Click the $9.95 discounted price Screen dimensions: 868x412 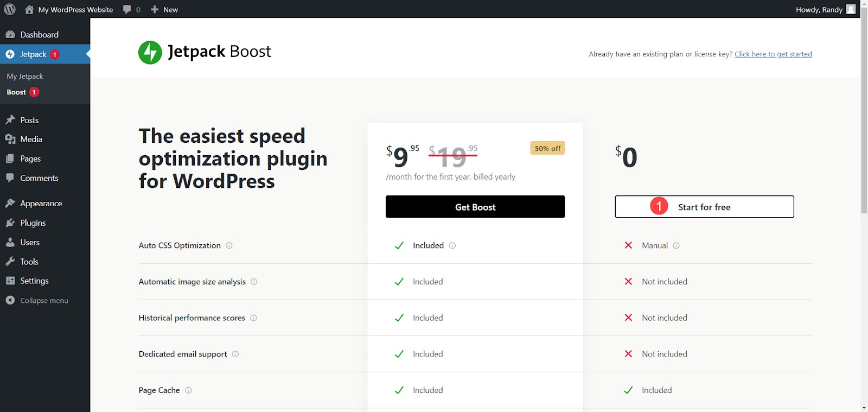[x=403, y=156]
